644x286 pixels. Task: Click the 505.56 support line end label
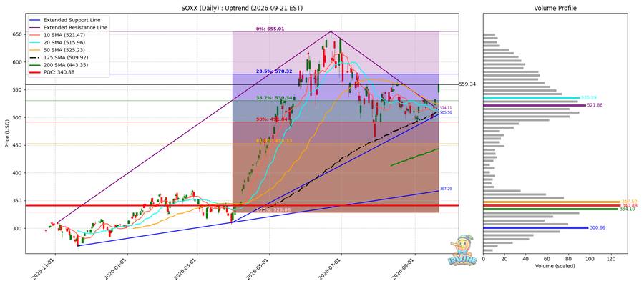point(445,112)
